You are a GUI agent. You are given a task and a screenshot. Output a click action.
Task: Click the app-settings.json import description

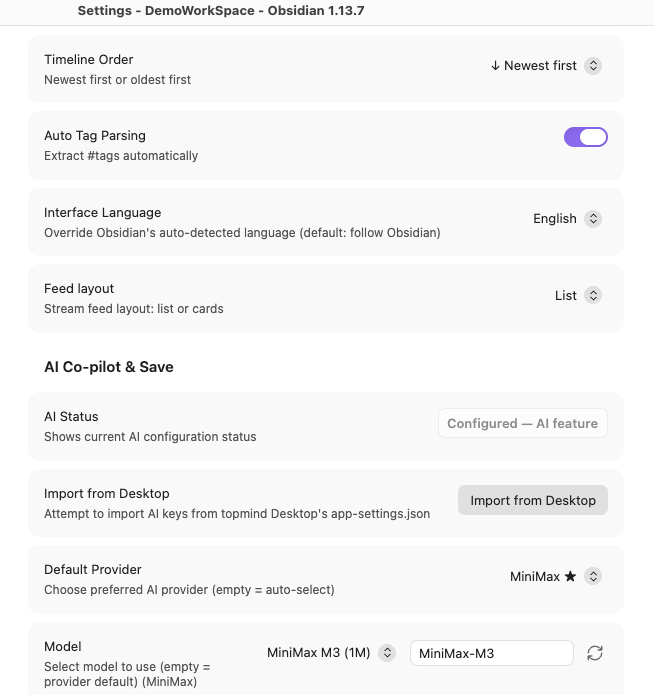coord(237,514)
